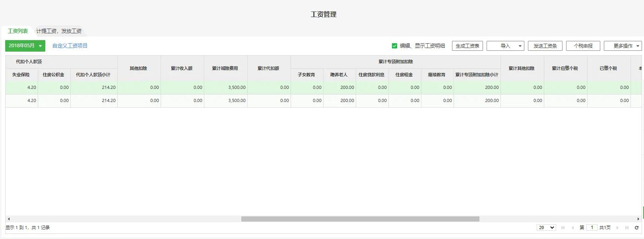The width and height of the screenshot is (644, 239).
Task: Click 214.20 in the green highlighted row
Action: [x=109, y=87]
